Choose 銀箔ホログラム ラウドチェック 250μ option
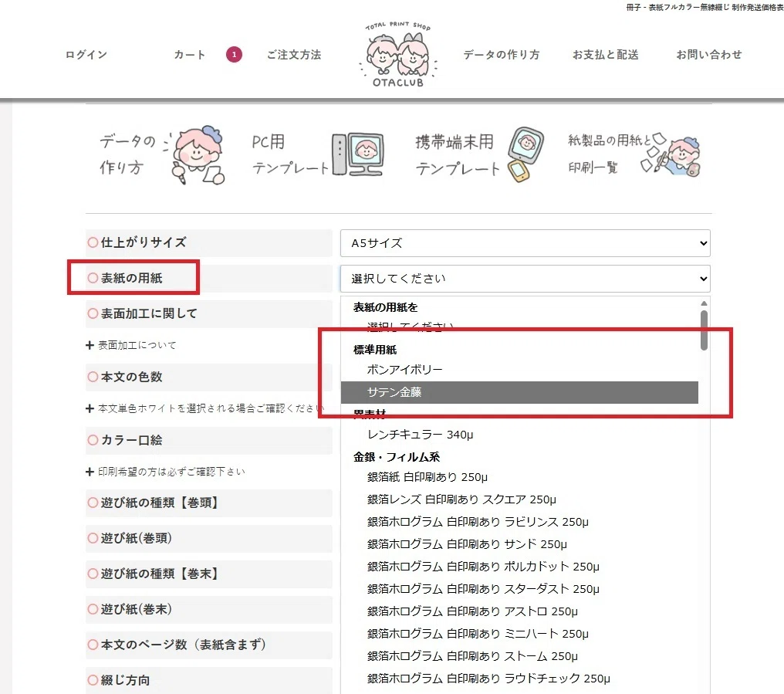Viewport: 784px width, 694px height. click(519, 679)
